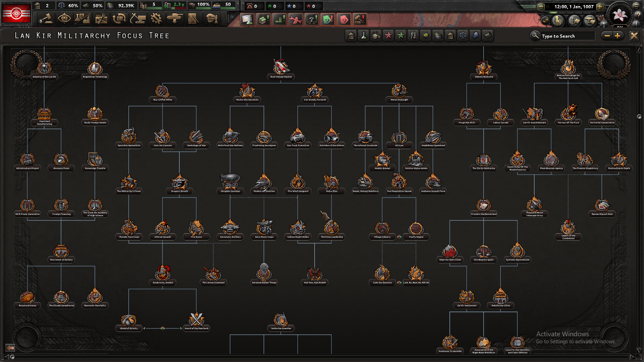
Task: Toggle the research flask focus filter
Action: [x=364, y=36]
